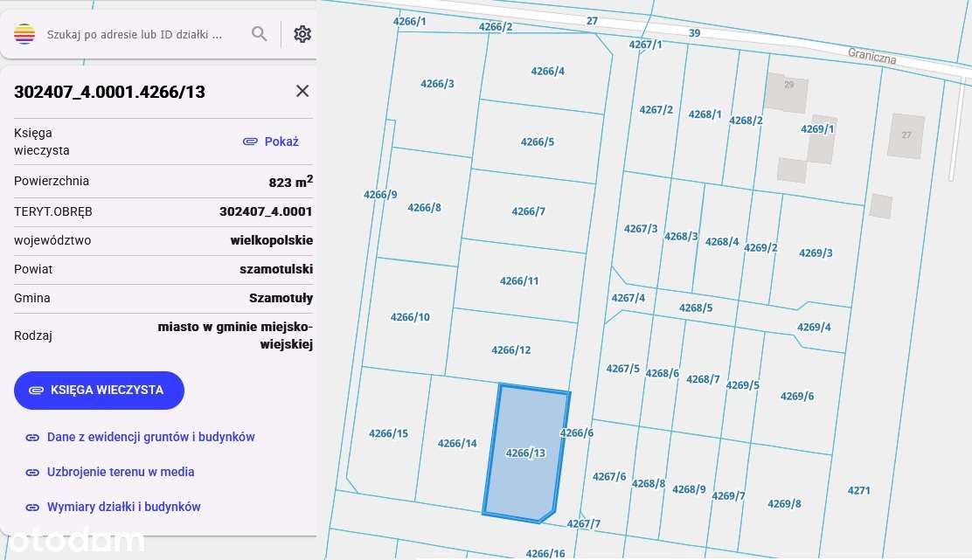The image size is (972, 560).
Task: Select parcel 4269/8 on the map
Action: [x=784, y=504]
